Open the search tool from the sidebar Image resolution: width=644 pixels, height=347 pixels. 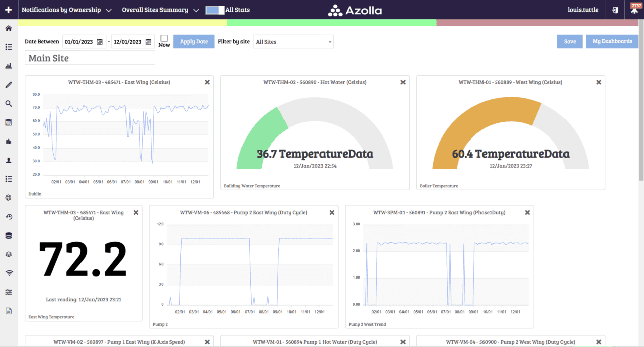coord(8,103)
